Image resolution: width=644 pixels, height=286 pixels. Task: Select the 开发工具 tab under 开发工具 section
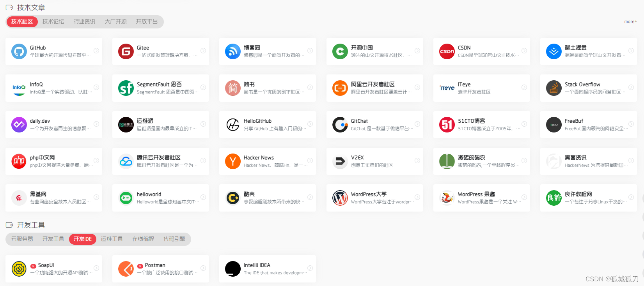(x=53, y=239)
